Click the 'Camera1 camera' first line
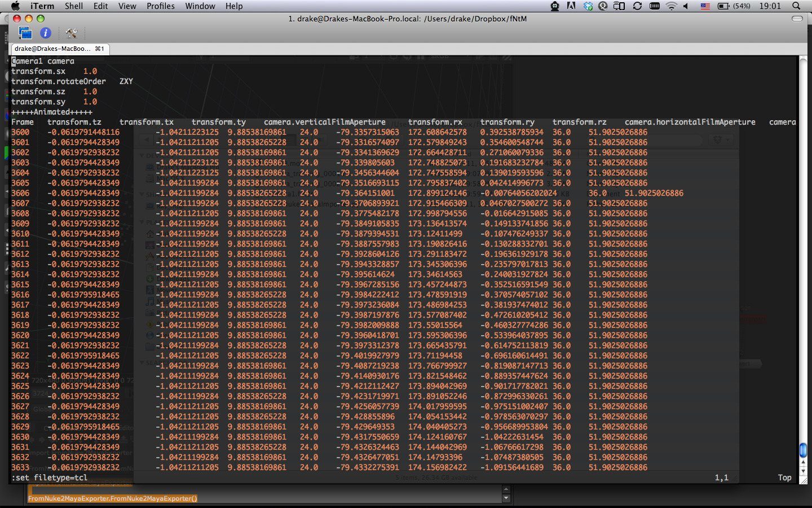Screen dimensions: 812x508 [43, 61]
